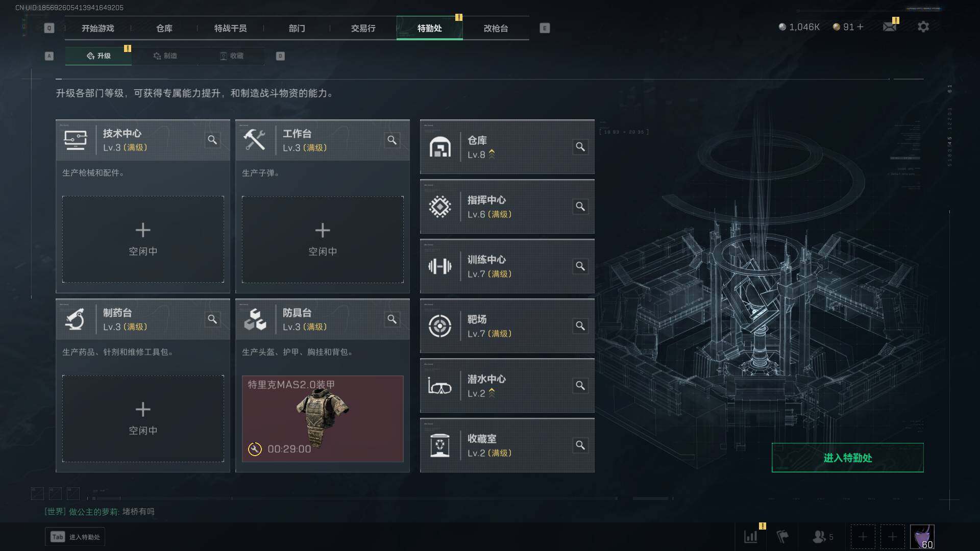The width and height of the screenshot is (980, 551).
Task: Add production in 技术中心 idle slot
Action: (143, 239)
